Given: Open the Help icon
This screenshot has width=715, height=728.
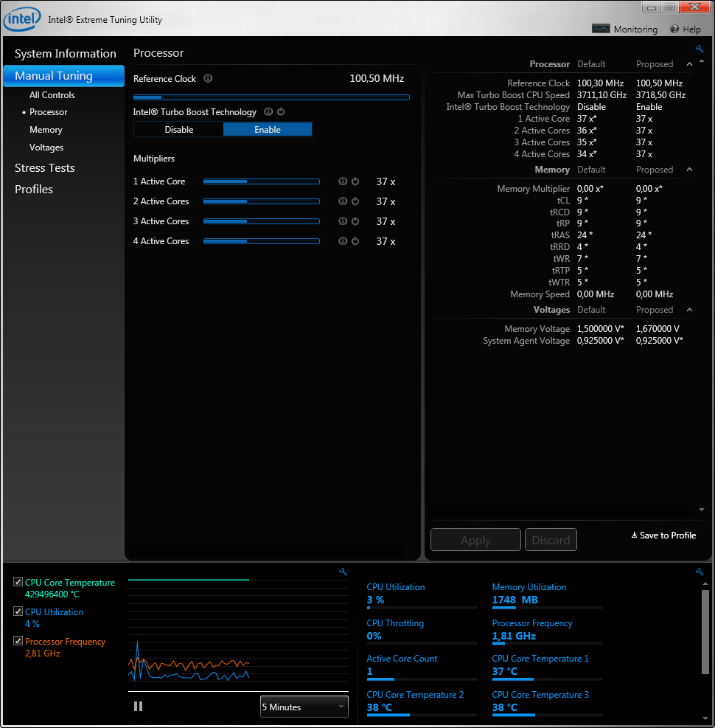Looking at the screenshot, I should click(x=674, y=30).
